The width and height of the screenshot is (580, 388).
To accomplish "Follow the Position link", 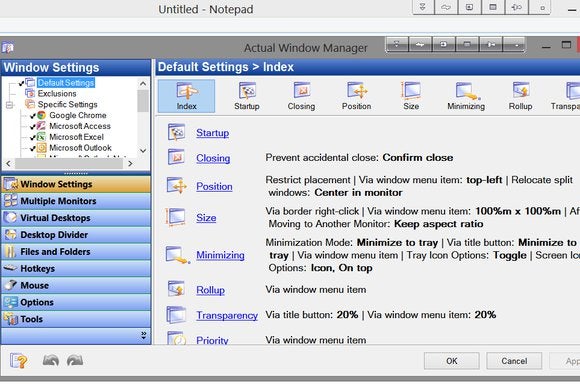I will click(x=214, y=186).
